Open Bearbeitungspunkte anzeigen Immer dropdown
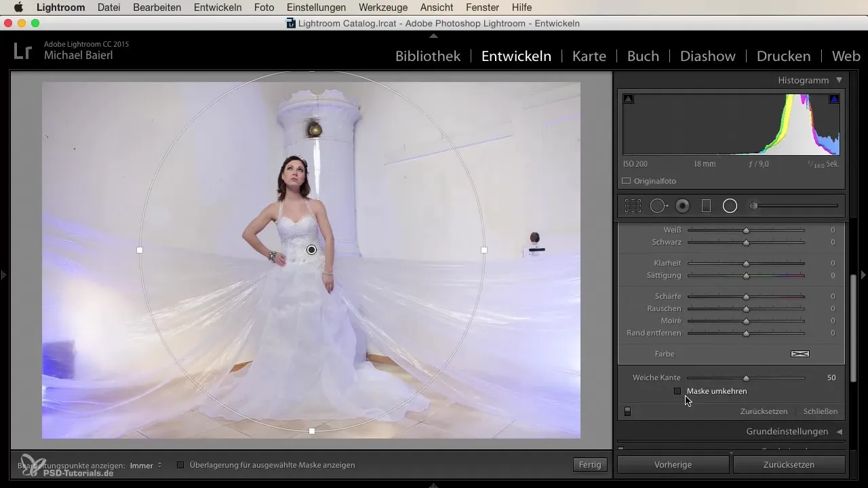 [146, 466]
